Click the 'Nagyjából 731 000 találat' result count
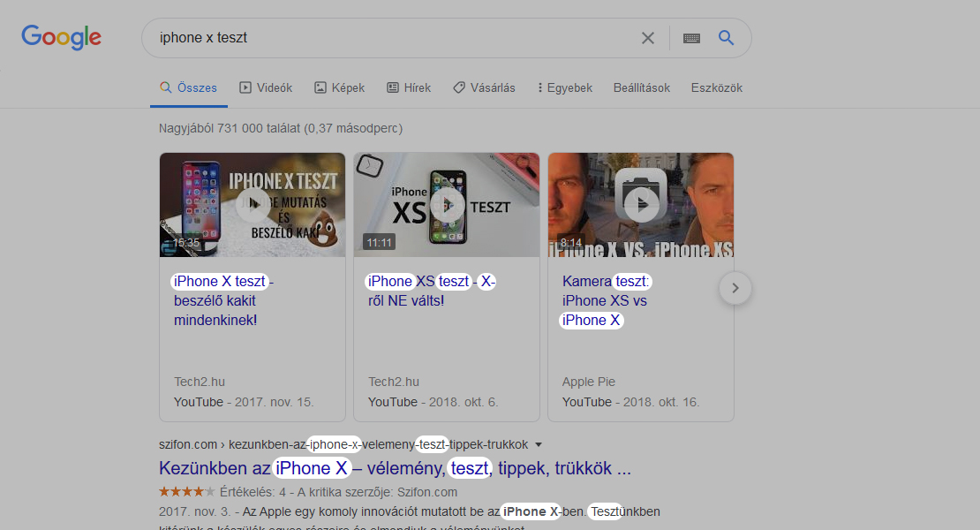Viewport: 980px width, 530px height. [280, 128]
